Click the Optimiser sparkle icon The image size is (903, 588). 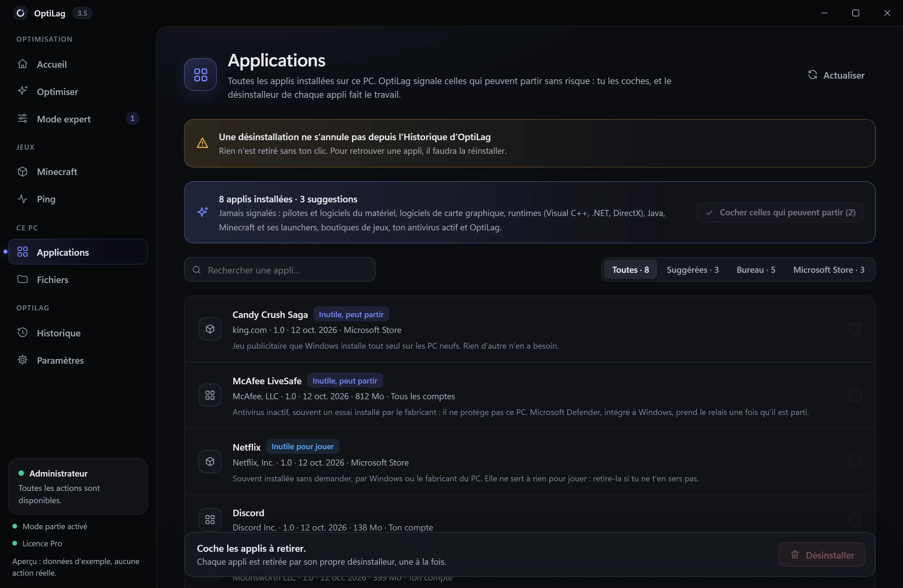pyautogui.click(x=22, y=91)
